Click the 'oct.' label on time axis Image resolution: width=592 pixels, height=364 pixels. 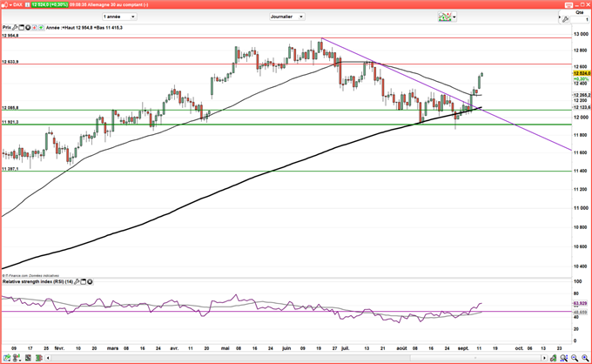coord(519,348)
